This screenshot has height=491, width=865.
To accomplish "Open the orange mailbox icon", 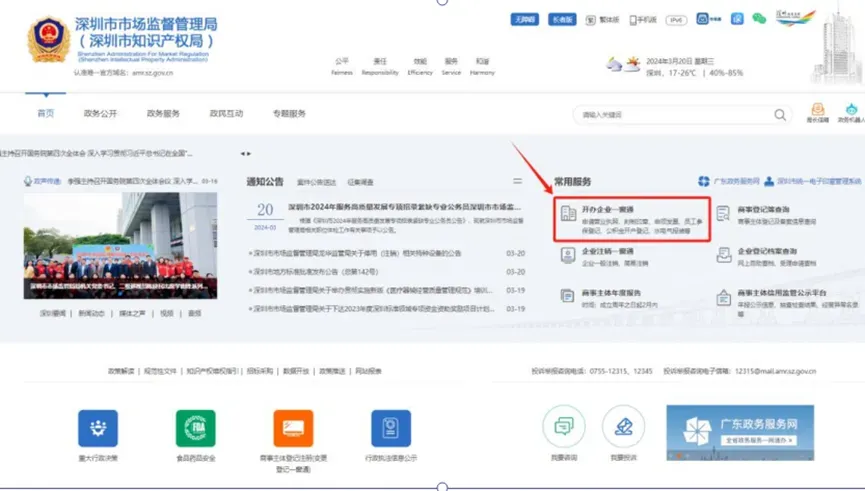I will click(x=818, y=109).
